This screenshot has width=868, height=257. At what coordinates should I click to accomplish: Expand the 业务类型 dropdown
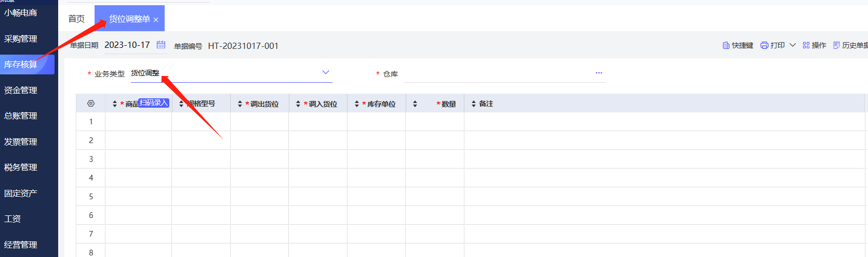click(326, 73)
